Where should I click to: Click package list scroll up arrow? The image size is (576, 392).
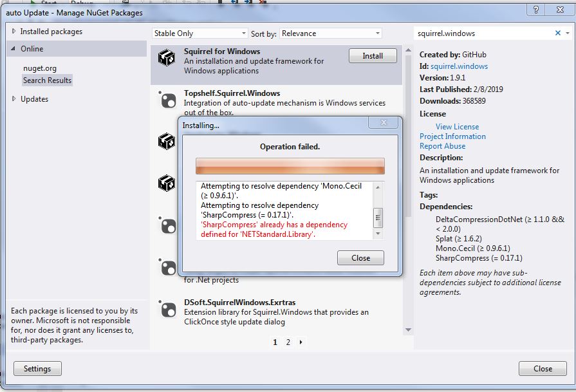click(x=408, y=50)
